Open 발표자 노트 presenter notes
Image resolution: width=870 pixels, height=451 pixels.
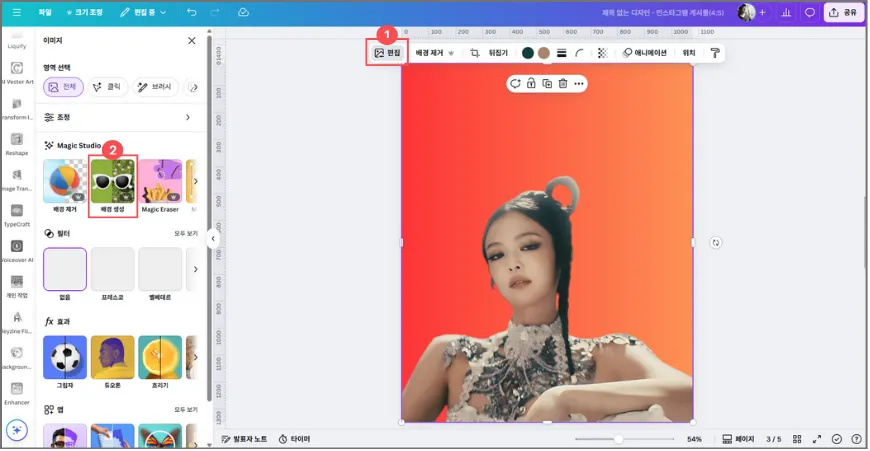click(x=245, y=439)
